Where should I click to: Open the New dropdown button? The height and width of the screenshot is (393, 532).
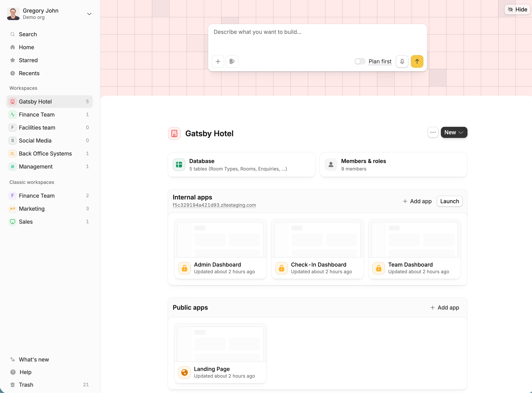[454, 132]
